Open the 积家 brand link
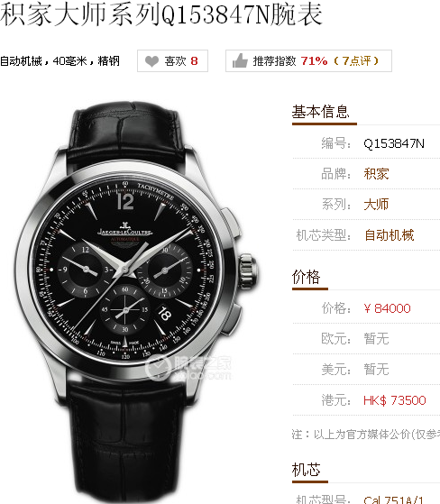The width and height of the screenshot is (440, 504). coord(376,174)
